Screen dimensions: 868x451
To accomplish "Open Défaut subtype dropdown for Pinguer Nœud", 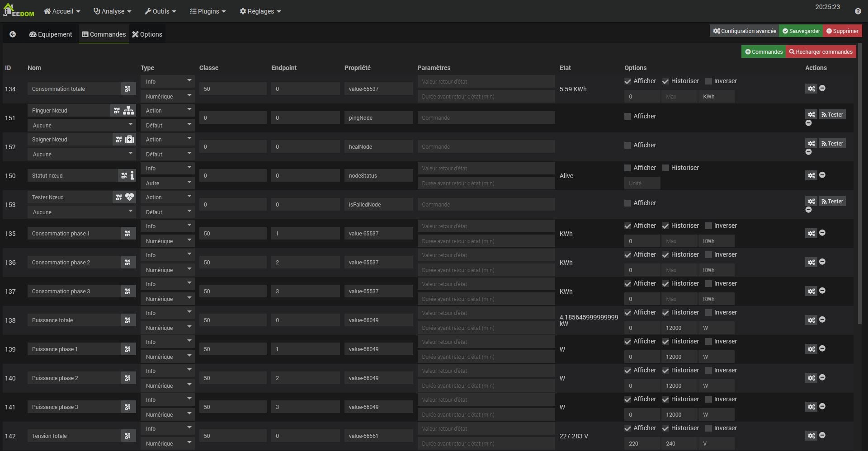I will tap(168, 125).
